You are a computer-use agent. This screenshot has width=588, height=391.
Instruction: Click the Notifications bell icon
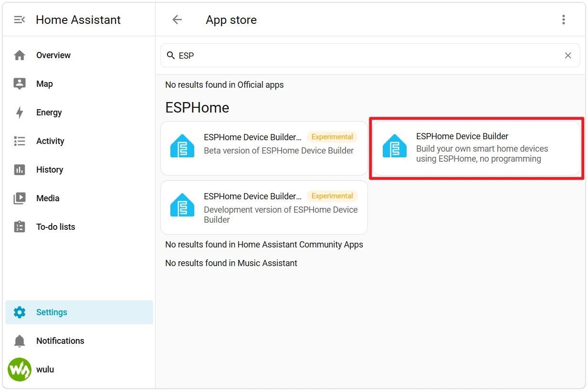pos(20,341)
